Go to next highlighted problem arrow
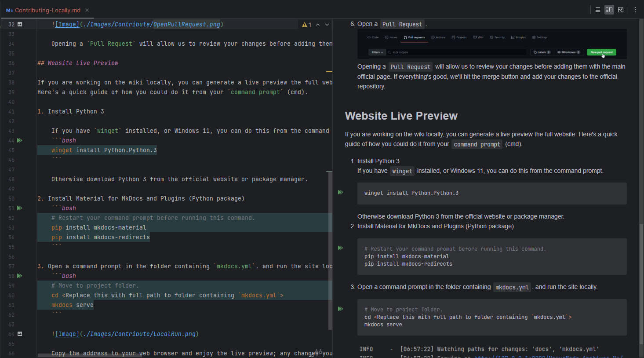 327,25
